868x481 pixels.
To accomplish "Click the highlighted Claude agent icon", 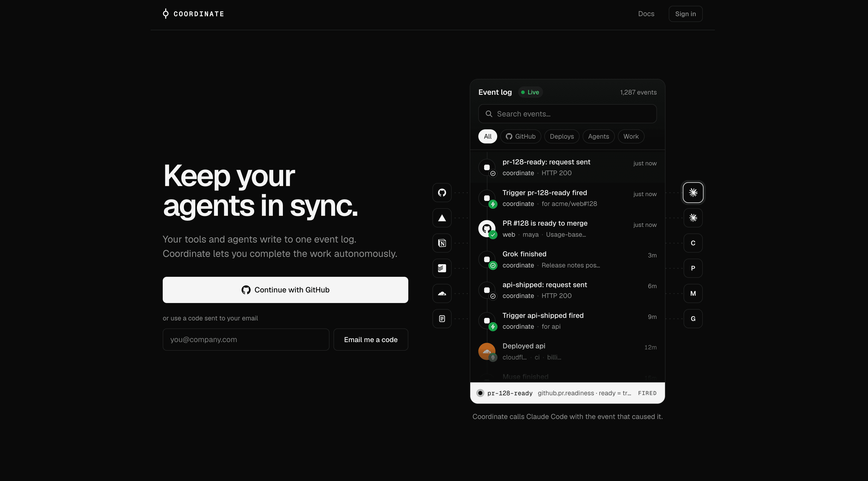I will pos(693,193).
